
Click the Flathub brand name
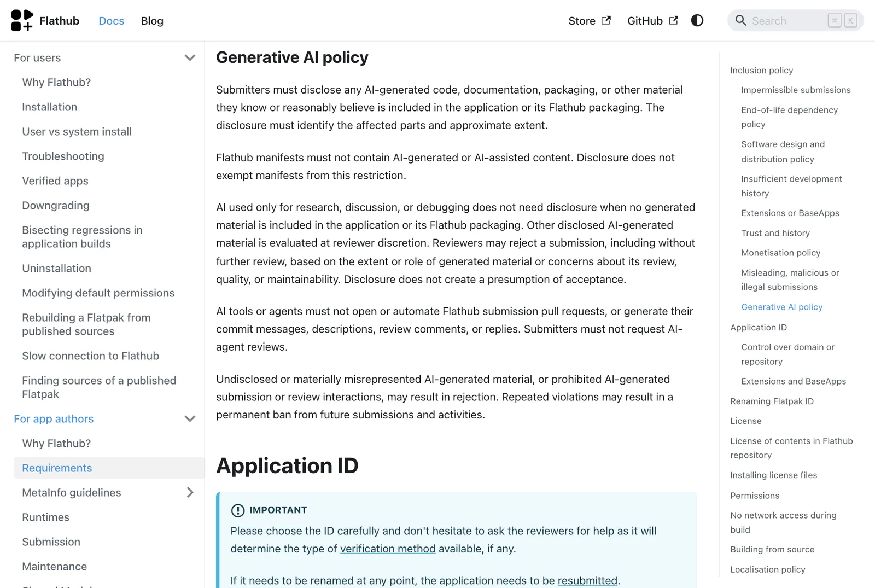coord(60,21)
